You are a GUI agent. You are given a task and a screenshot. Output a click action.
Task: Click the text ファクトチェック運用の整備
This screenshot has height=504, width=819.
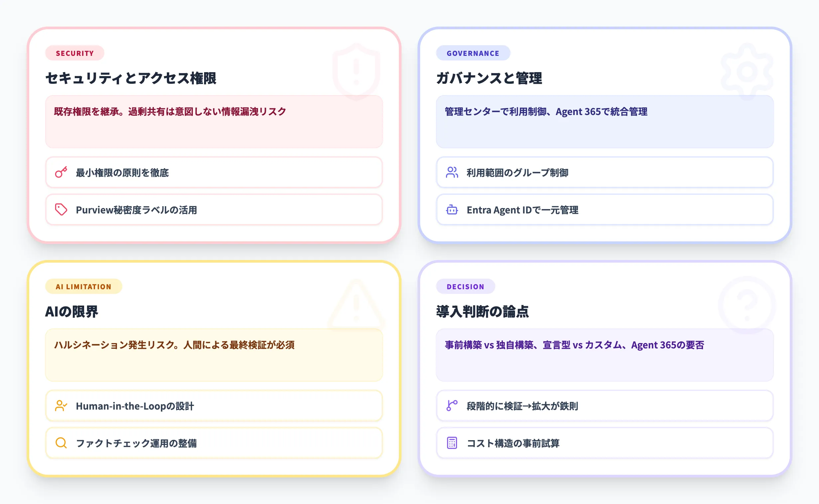[x=136, y=443]
